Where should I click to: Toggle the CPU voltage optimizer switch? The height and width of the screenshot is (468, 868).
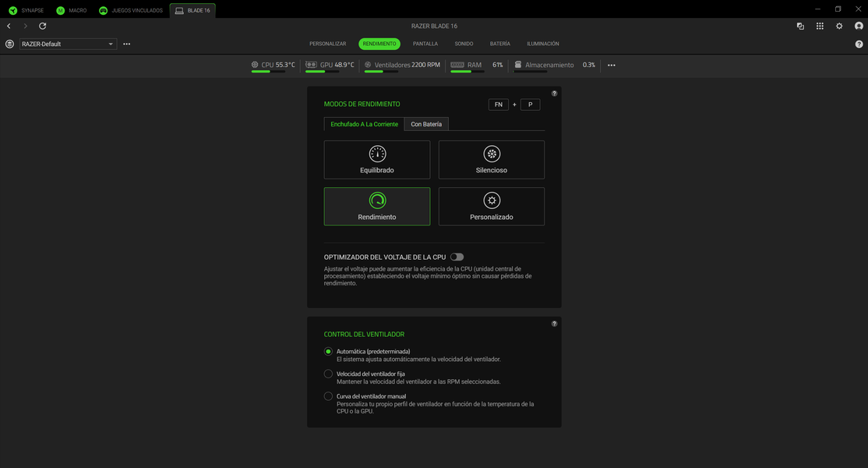[x=457, y=257]
